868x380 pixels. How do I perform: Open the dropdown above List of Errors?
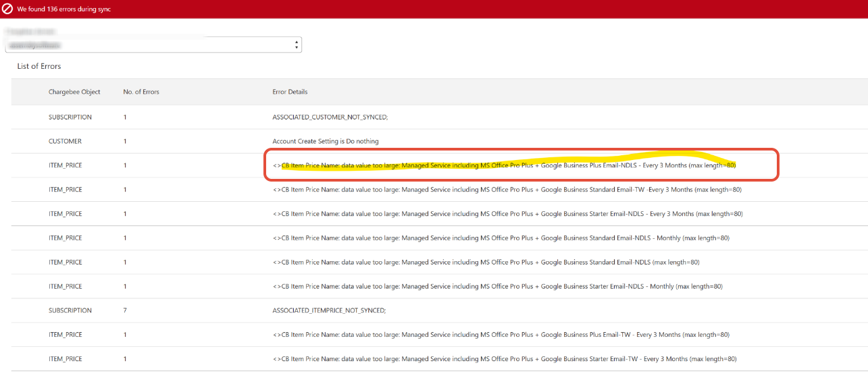(x=153, y=45)
